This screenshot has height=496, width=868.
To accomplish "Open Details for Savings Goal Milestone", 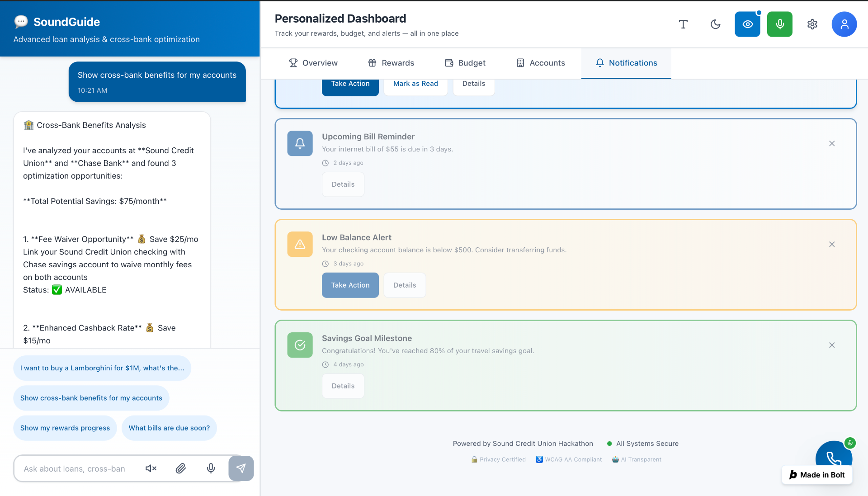I will (343, 386).
